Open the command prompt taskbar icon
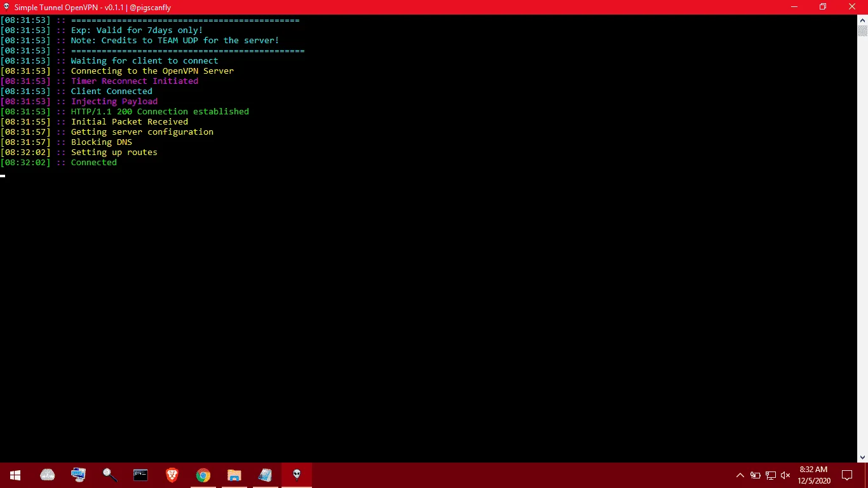This screenshot has height=488, width=868. (140, 475)
